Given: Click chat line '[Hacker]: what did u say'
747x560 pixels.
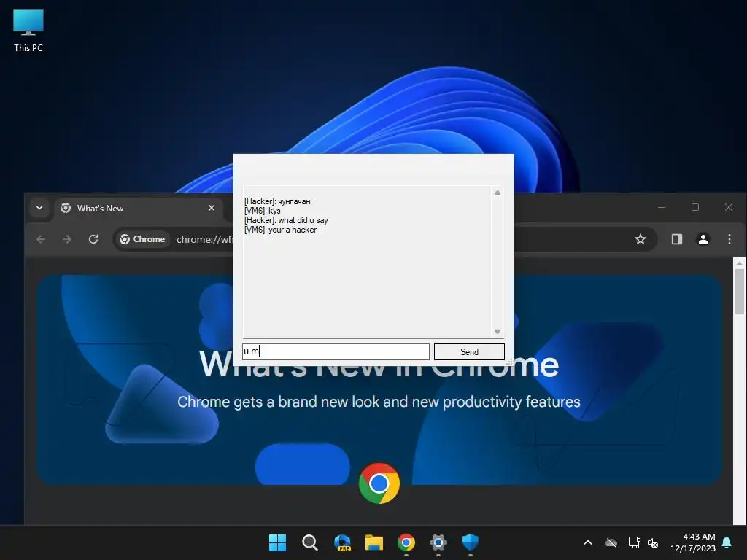Looking at the screenshot, I should (x=286, y=220).
